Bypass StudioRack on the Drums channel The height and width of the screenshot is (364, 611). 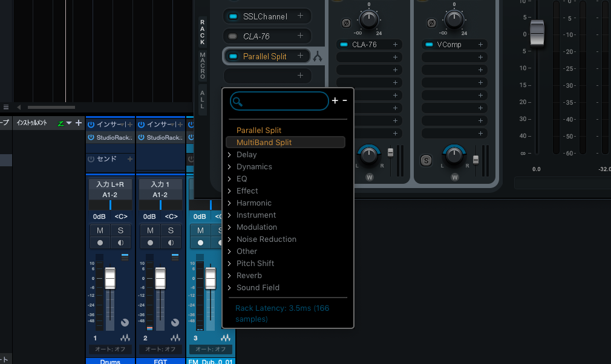91,137
